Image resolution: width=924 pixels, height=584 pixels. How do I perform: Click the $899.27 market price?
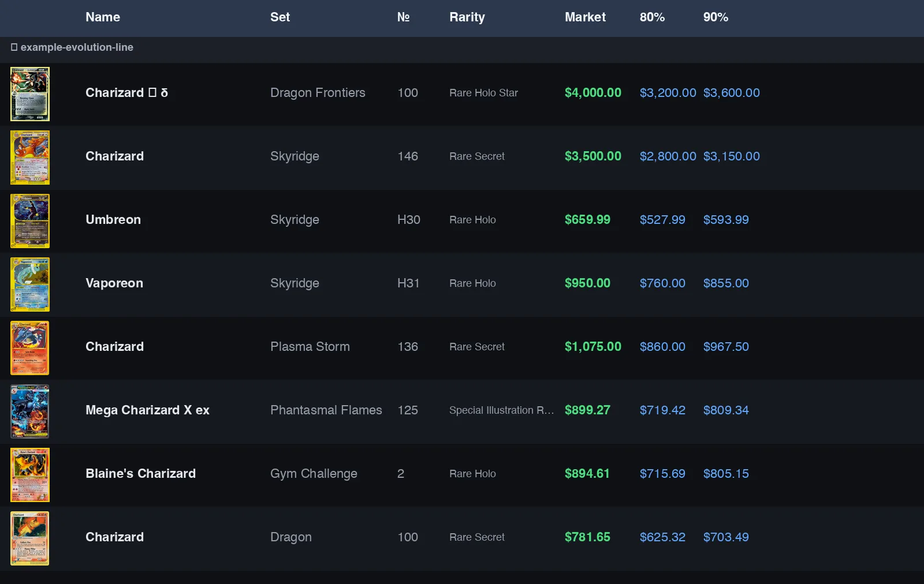click(587, 410)
